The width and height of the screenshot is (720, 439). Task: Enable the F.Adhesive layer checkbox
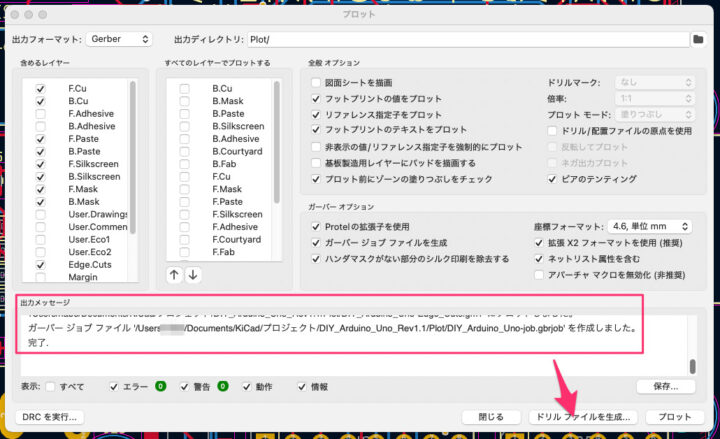click(x=41, y=114)
